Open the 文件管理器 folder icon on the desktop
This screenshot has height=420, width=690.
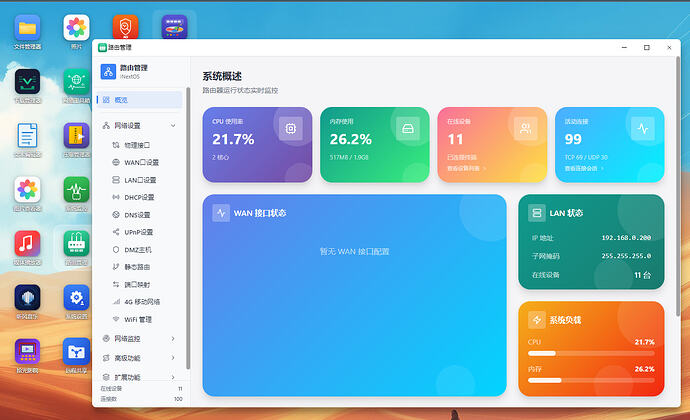pos(27,28)
